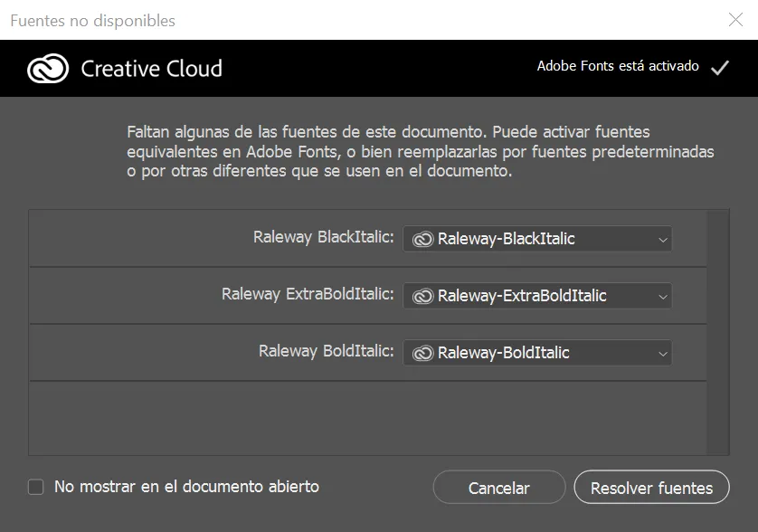Click the cloud icon beside Raleway-BoldItalic
The image size is (758, 532).
point(422,353)
